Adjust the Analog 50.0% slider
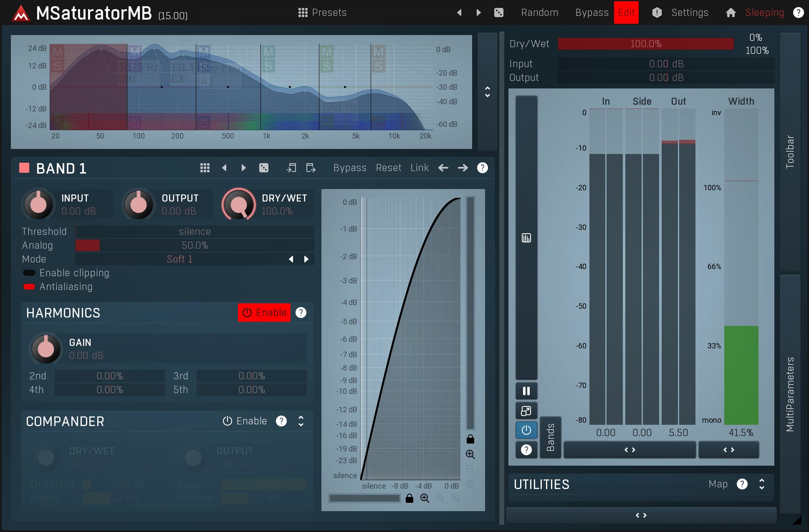809x532 pixels. pyautogui.click(x=195, y=245)
